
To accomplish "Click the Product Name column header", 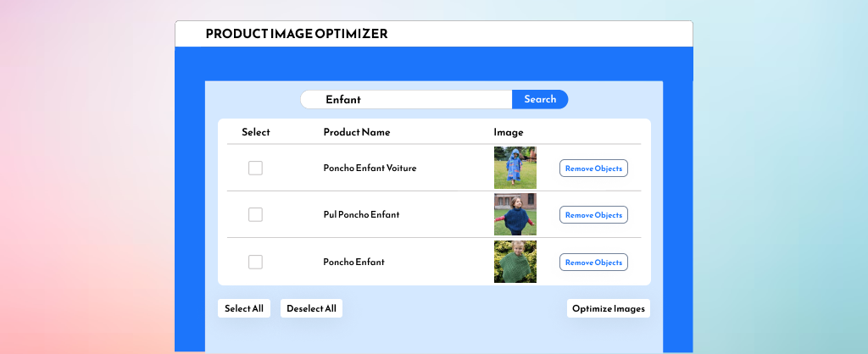I will (357, 132).
